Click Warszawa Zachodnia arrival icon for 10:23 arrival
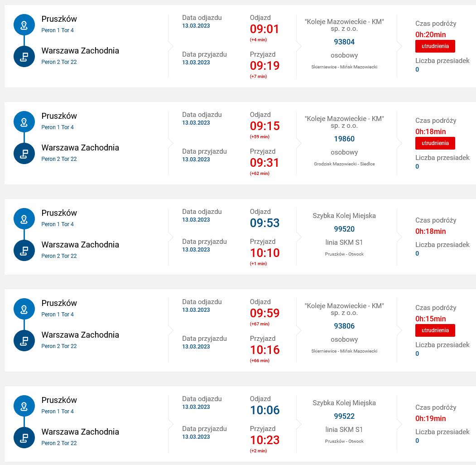This screenshot has width=476, height=465. pos(24,437)
